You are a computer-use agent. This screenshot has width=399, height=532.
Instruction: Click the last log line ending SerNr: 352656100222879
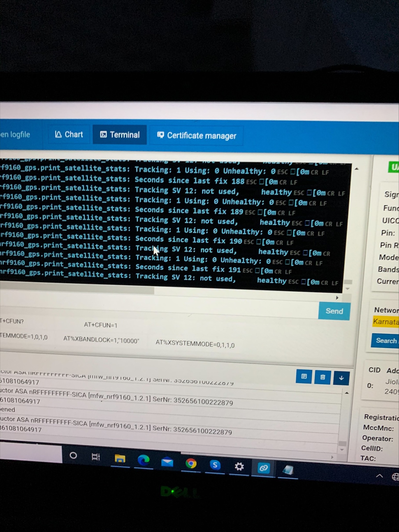tap(116, 426)
